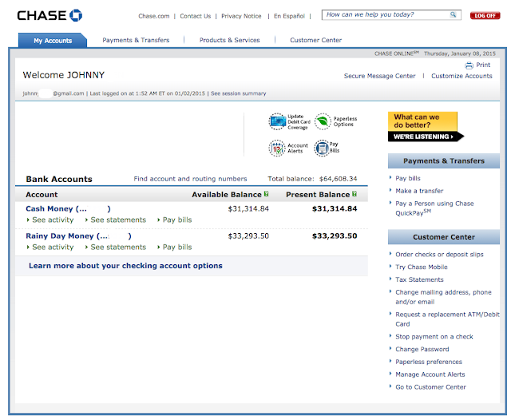Open Try Chase Mobile link
This screenshot has height=420, width=511.
(x=422, y=267)
